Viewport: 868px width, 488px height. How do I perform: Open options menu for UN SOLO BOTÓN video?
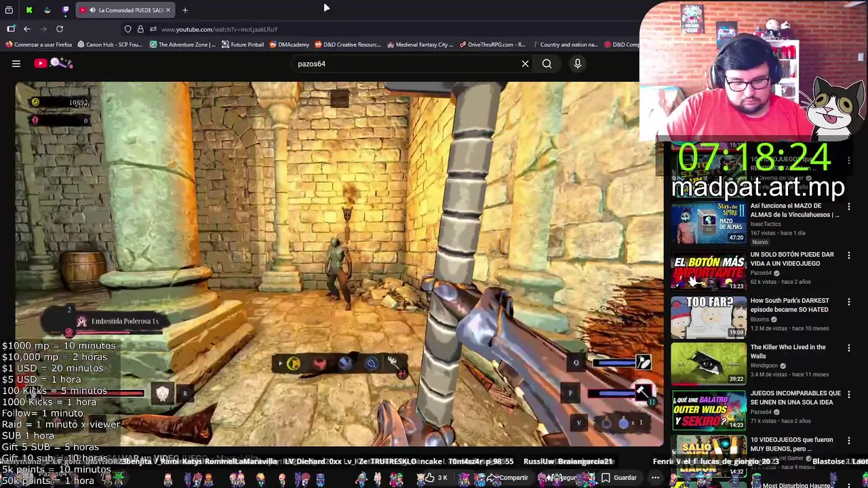[x=848, y=255]
